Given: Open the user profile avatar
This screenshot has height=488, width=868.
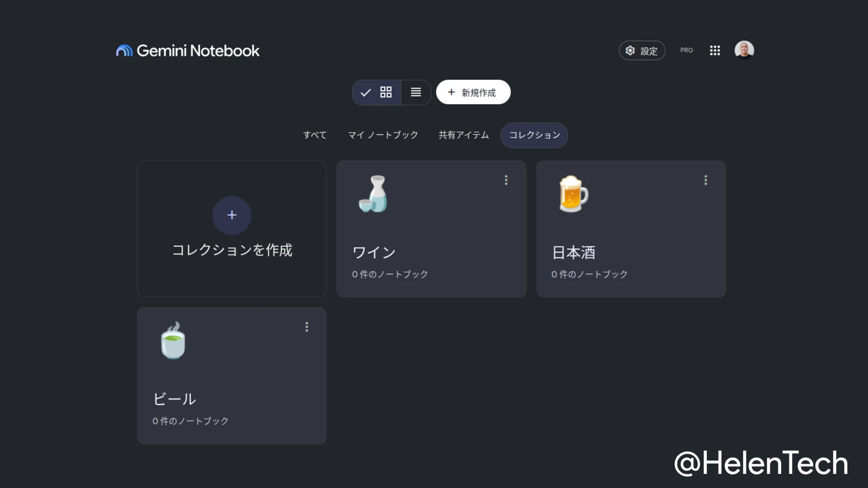Looking at the screenshot, I should (x=744, y=50).
